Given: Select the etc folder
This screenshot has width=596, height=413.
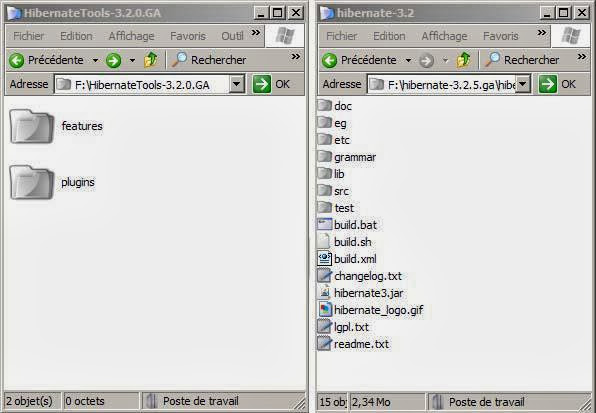Looking at the screenshot, I should tap(333, 140).
